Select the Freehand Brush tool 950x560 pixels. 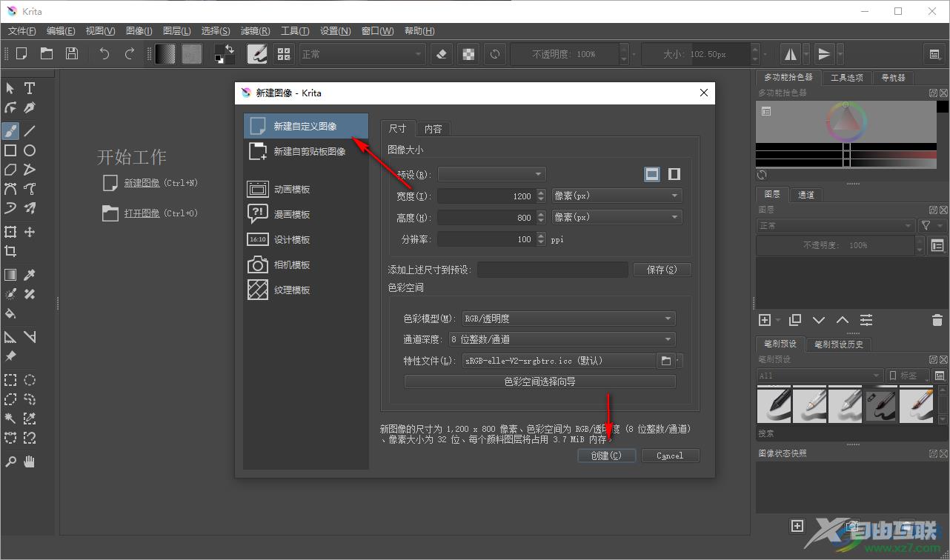(10, 131)
